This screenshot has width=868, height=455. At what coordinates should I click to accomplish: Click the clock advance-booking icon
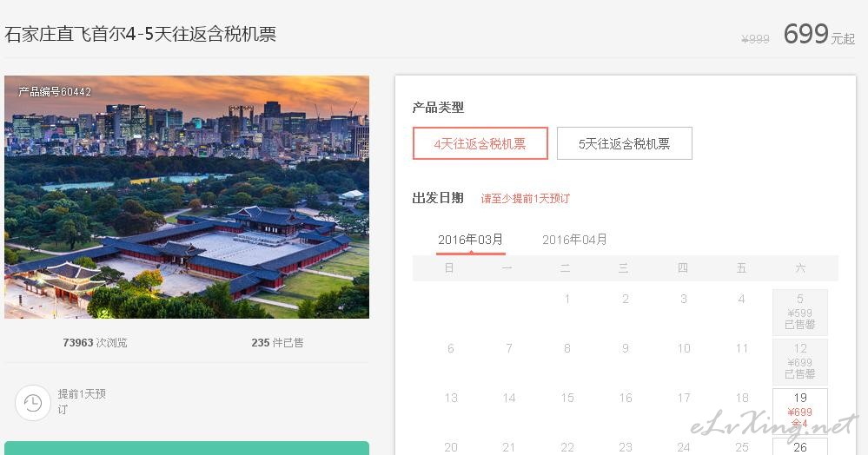33,402
